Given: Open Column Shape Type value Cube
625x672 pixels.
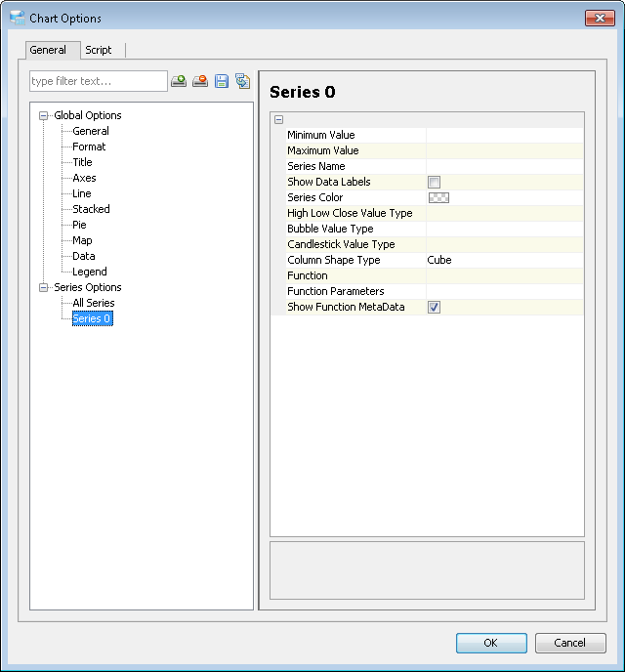Looking at the screenshot, I should click(x=505, y=260).
